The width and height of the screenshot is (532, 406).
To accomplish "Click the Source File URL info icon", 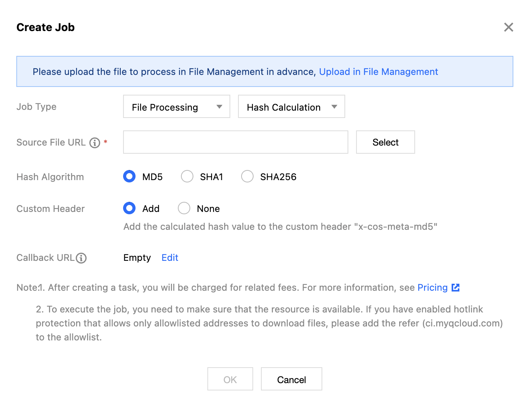I will tap(95, 143).
